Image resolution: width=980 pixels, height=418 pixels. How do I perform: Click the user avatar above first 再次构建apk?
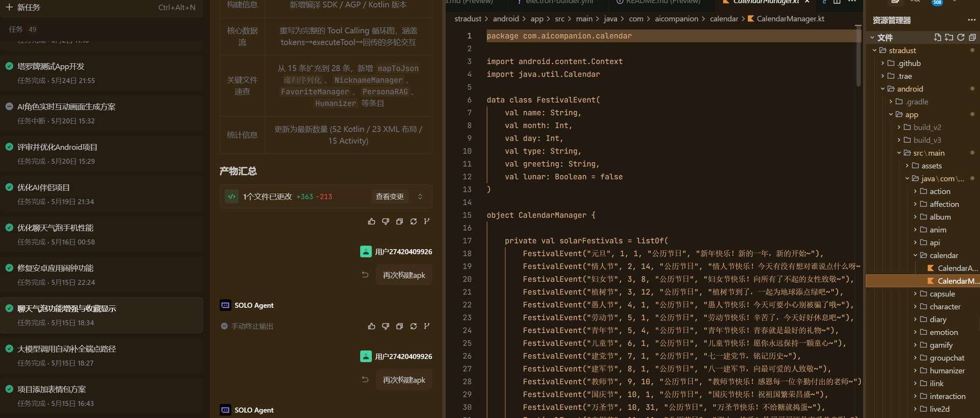(365, 251)
